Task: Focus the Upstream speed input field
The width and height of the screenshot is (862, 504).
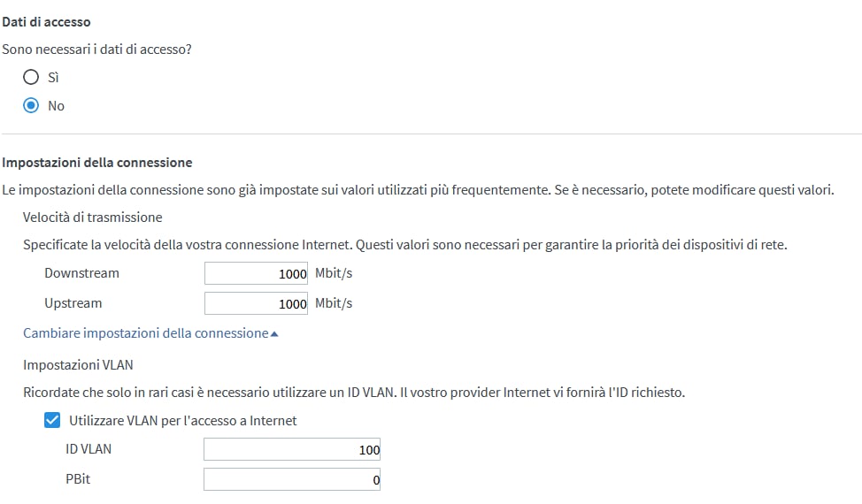Action: [256, 303]
